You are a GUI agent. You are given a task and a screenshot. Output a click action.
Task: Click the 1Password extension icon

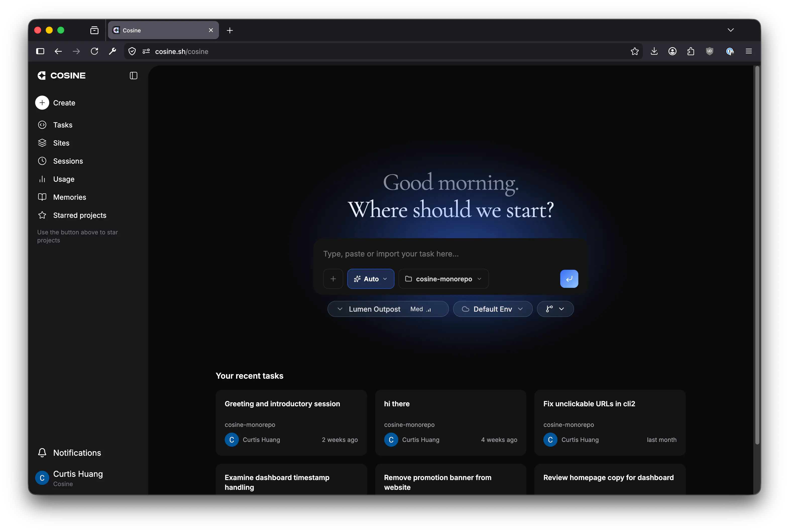coord(729,51)
